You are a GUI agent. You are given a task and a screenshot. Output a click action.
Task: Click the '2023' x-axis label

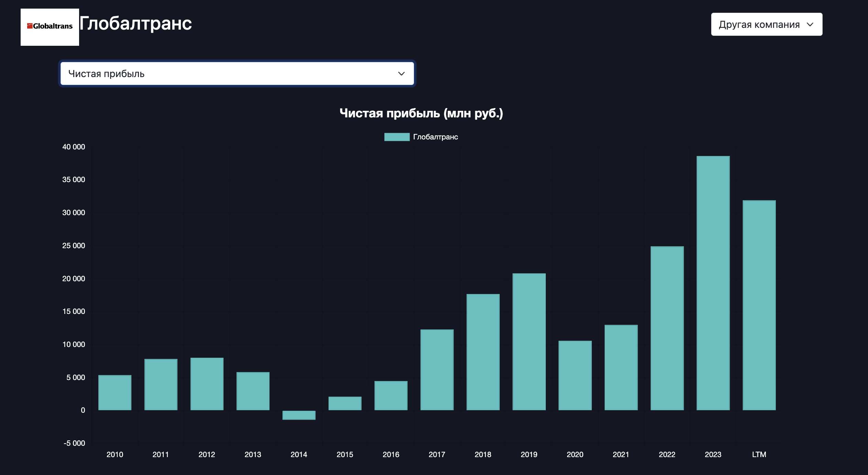(x=713, y=455)
